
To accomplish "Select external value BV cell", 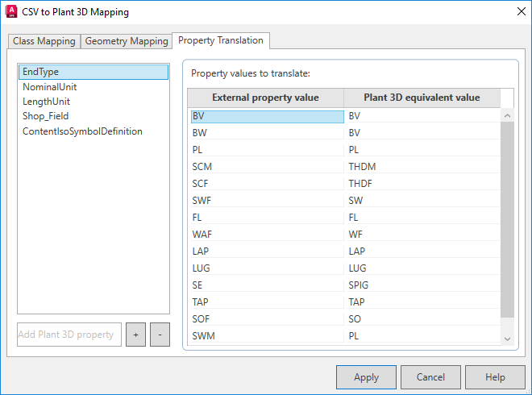I will click(x=268, y=116).
